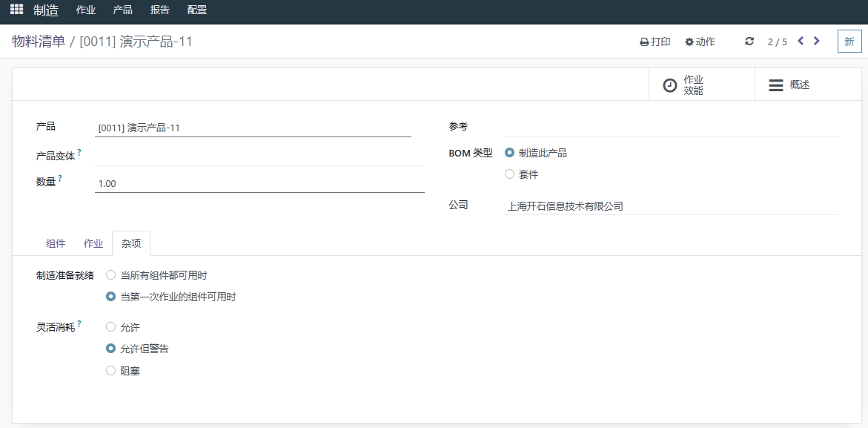Select BOM type 套件
868x428 pixels.
pos(510,174)
